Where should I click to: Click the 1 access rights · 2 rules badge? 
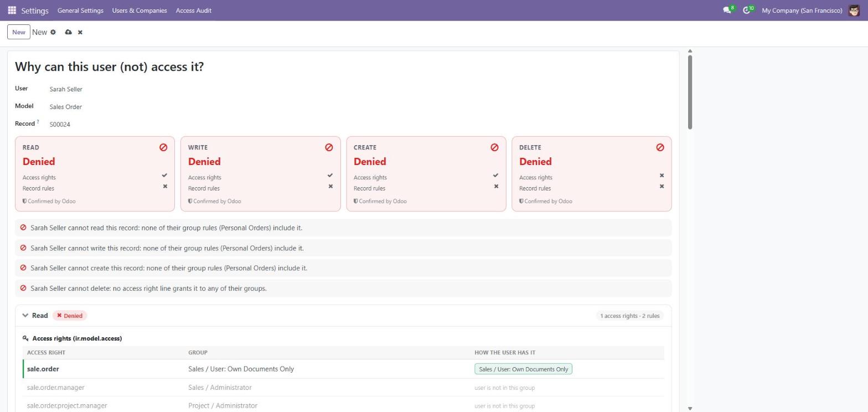630,316
